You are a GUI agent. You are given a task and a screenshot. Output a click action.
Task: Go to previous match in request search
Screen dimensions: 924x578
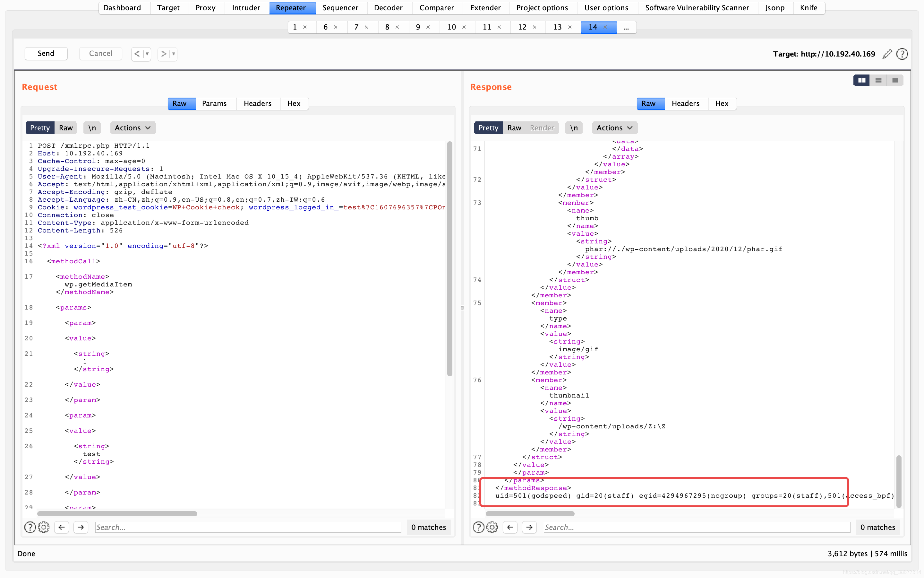coord(62,527)
